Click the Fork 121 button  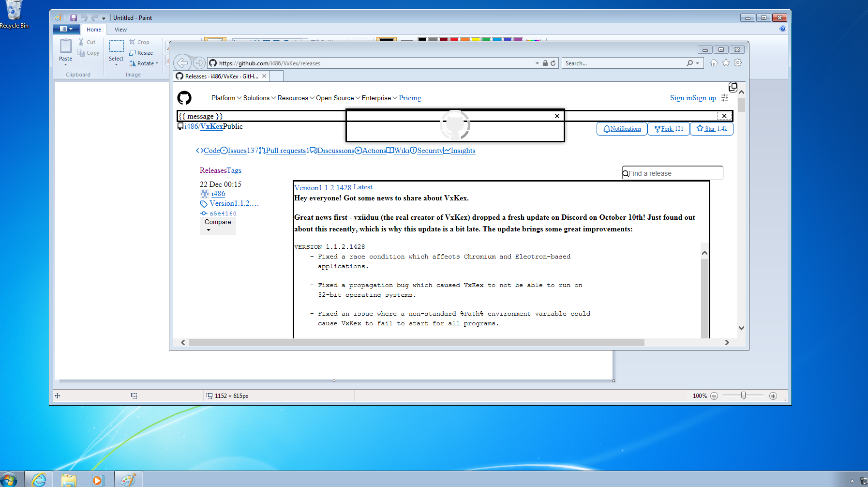pyautogui.click(x=669, y=129)
